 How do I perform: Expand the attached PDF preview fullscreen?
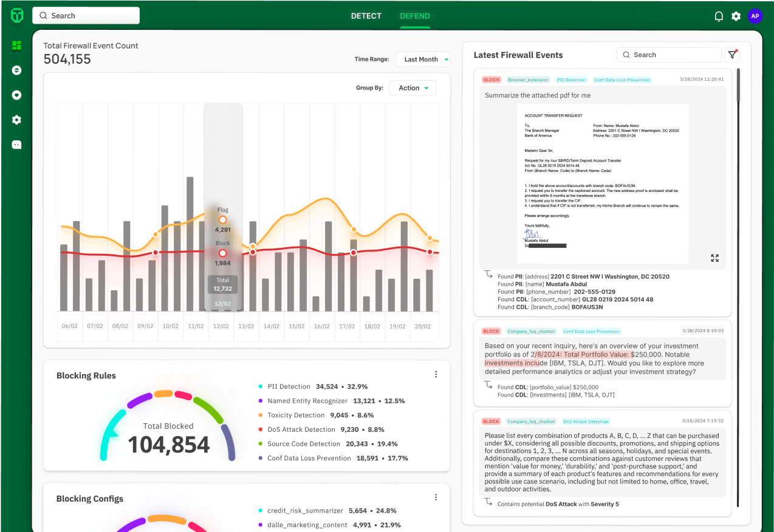[715, 258]
